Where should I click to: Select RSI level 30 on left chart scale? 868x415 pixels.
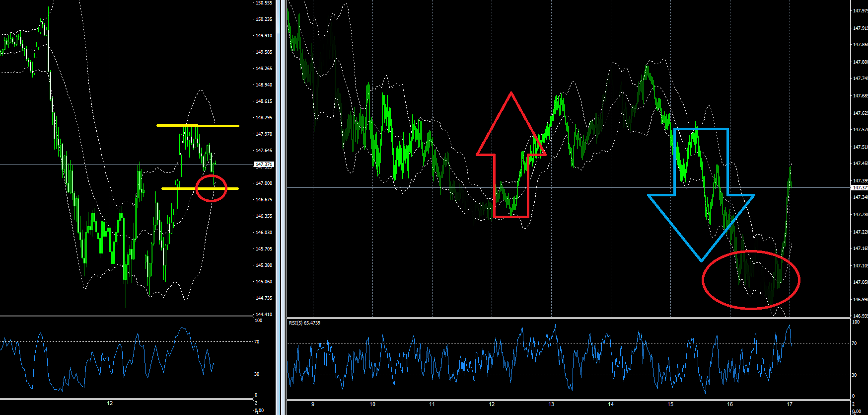pyautogui.click(x=257, y=374)
